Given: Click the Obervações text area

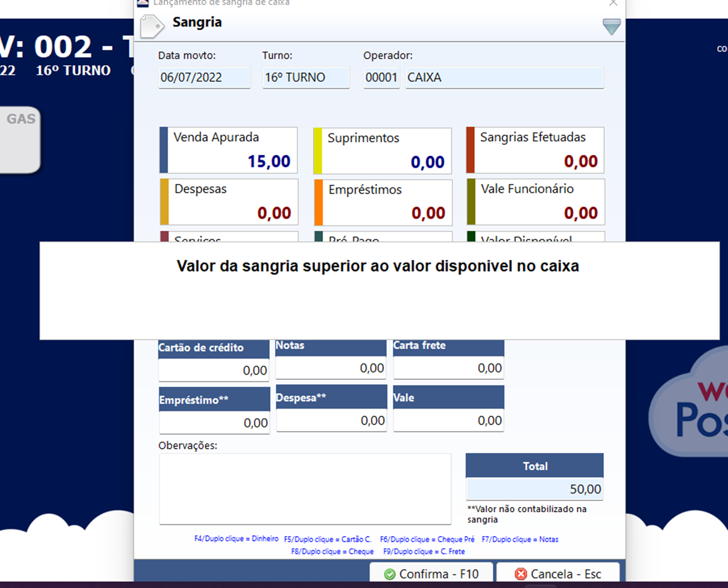Looking at the screenshot, I should click(x=305, y=489).
